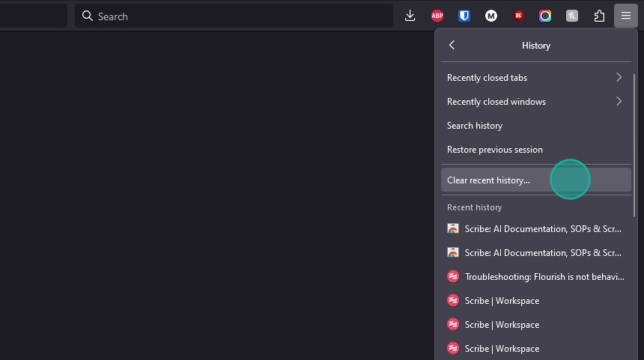Screen dimensions: 644x360
Task: Open Troubleshooting: Flourish history entry
Action: pyautogui.click(x=536, y=277)
